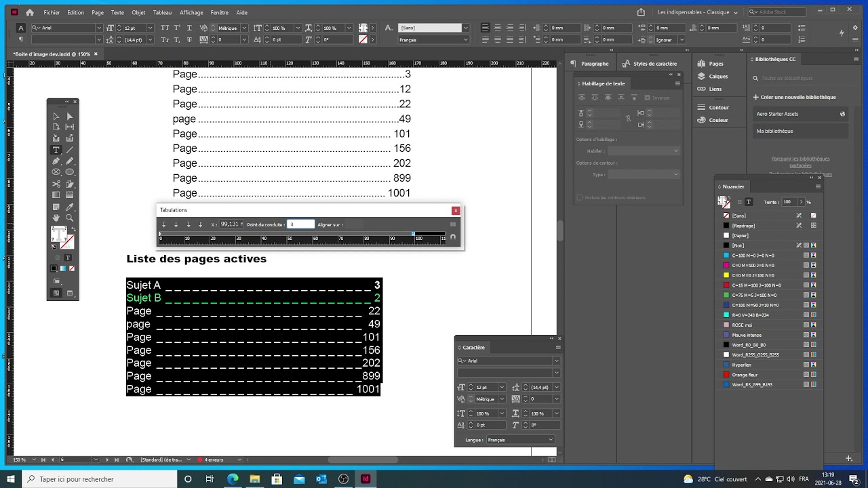Swap fill and stroke arrow
This screenshot has width=868, height=488.
click(x=73, y=229)
